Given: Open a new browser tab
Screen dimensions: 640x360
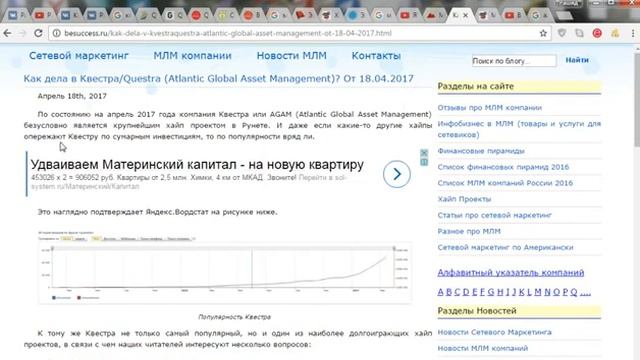Looking at the screenshot, I should [564, 16].
